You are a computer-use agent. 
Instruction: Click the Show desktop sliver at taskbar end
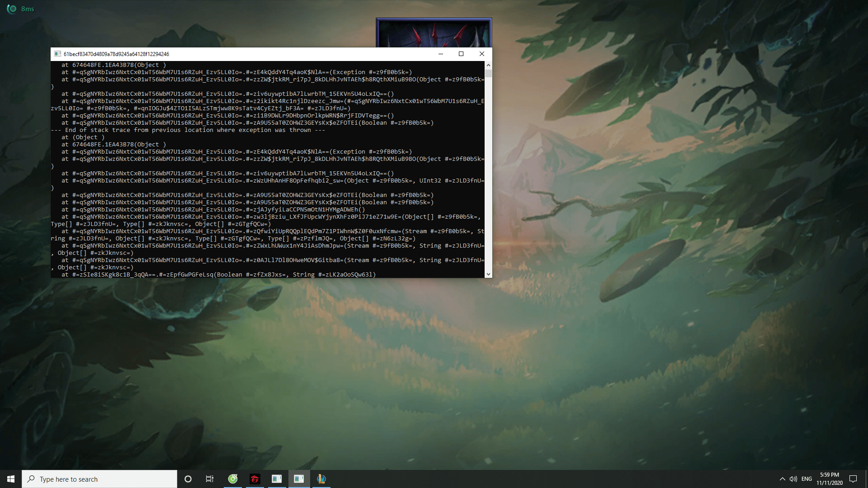866,479
